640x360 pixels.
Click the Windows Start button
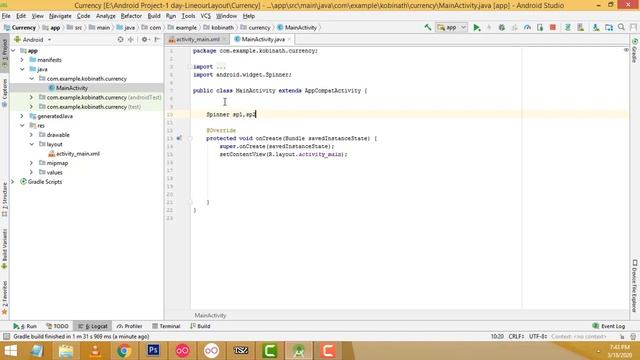point(10,351)
